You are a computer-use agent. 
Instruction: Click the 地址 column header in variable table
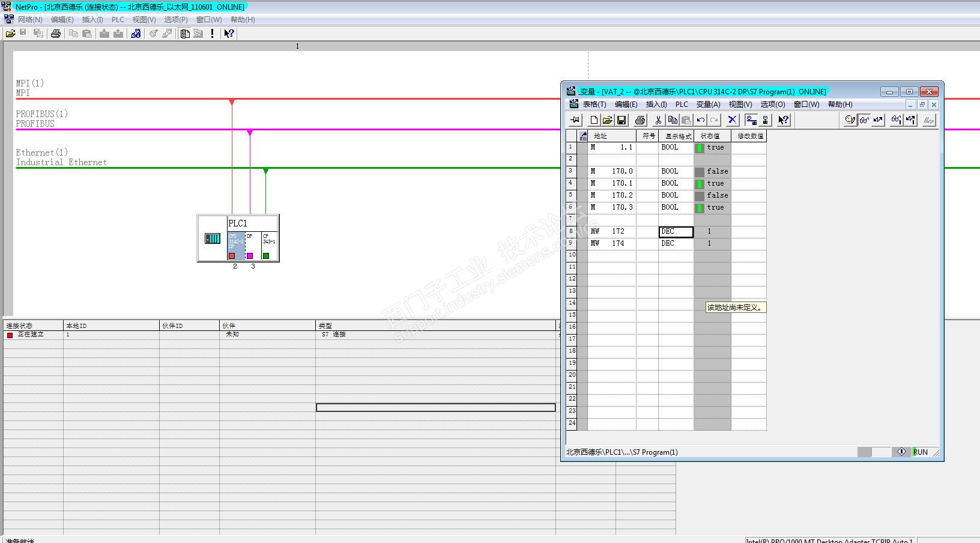tap(612, 136)
